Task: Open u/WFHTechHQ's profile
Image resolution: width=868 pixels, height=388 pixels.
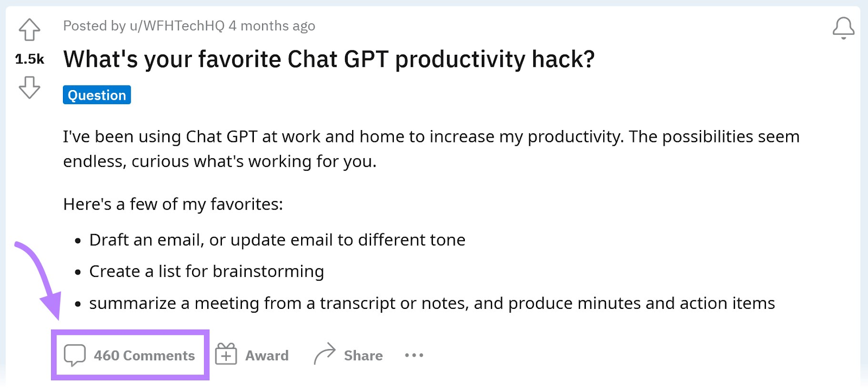Action: [x=172, y=25]
